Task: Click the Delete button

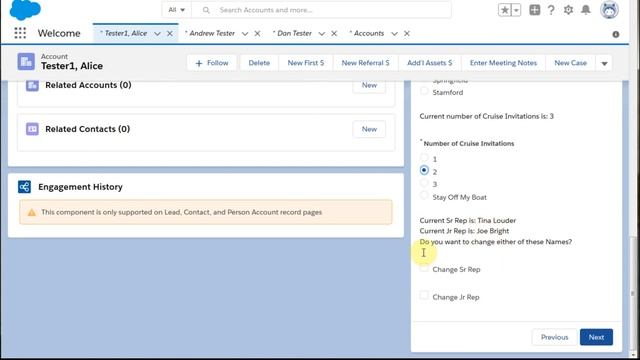Action: coord(259,63)
